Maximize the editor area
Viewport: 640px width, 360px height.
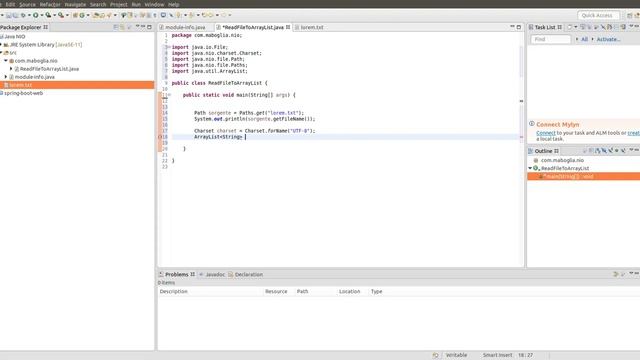pyautogui.click(x=519, y=27)
